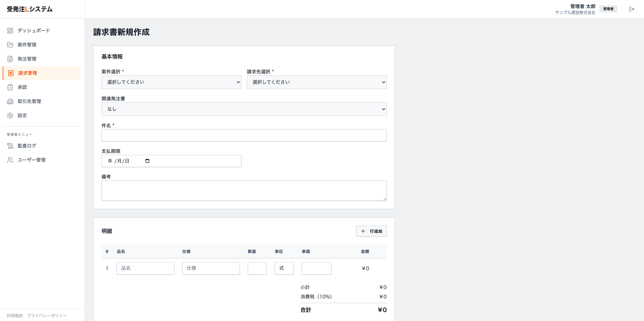Screen dimensions: 644x321
Task: Click the 単位 field showing 式
Action: tap(284, 268)
